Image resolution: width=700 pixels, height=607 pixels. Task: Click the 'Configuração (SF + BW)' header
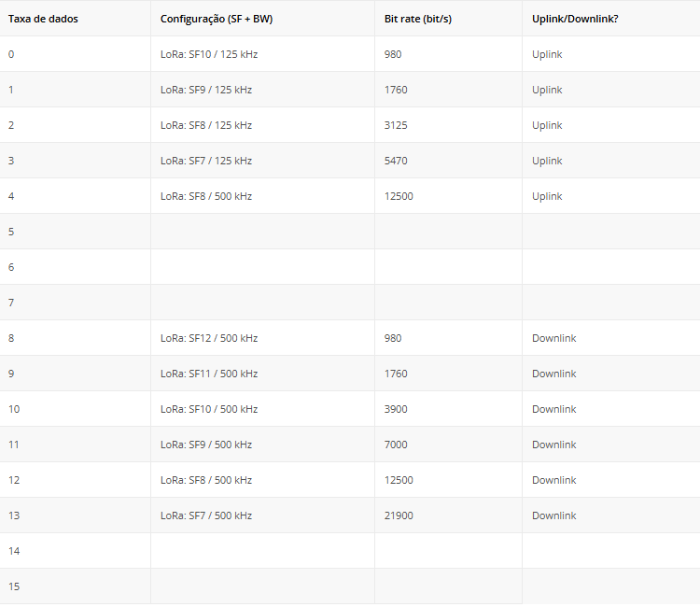click(x=216, y=19)
